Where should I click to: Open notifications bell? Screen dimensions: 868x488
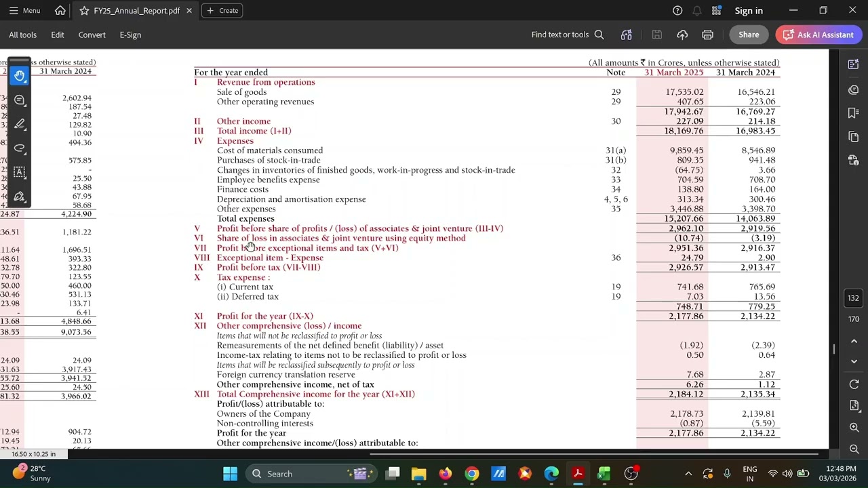[696, 11]
